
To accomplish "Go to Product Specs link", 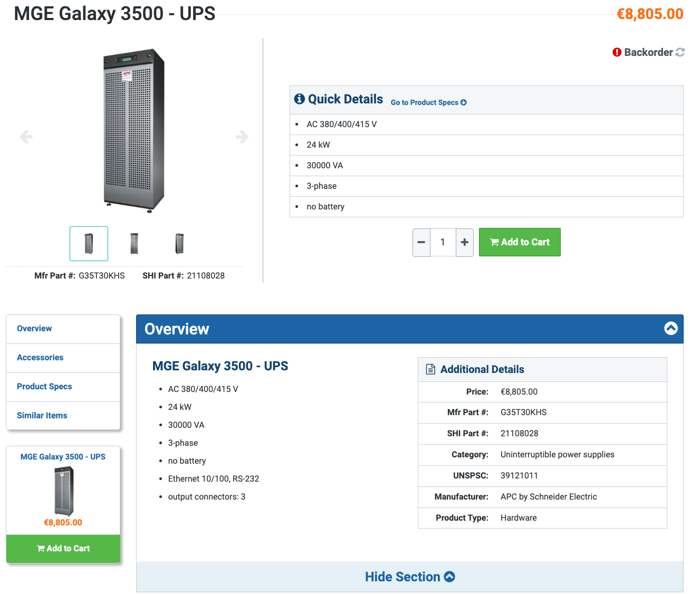I will (x=428, y=102).
